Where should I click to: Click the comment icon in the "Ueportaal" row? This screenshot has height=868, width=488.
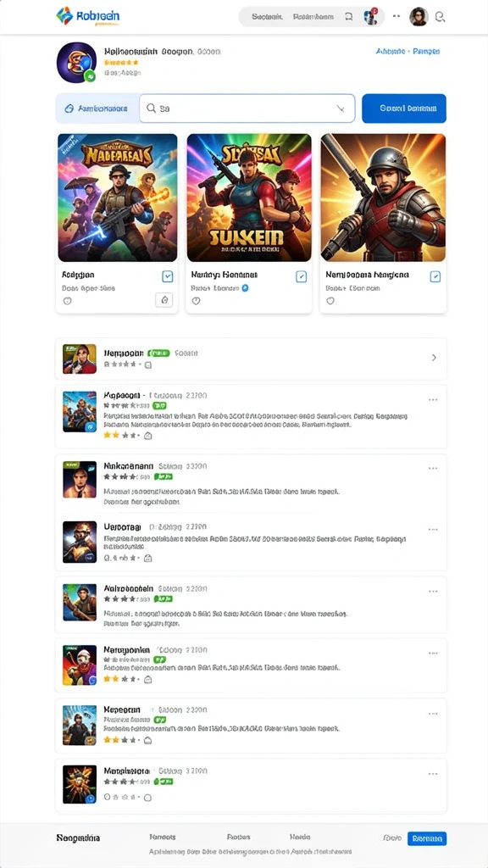(x=147, y=559)
